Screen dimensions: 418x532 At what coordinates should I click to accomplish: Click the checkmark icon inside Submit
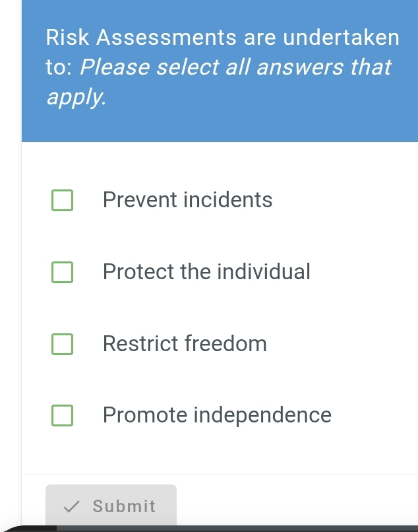pos(71,507)
